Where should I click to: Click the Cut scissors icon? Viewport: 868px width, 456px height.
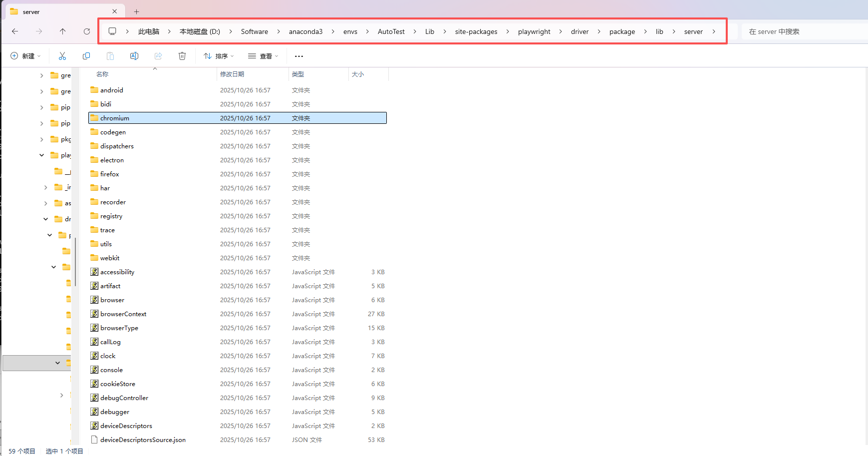pos(62,56)
